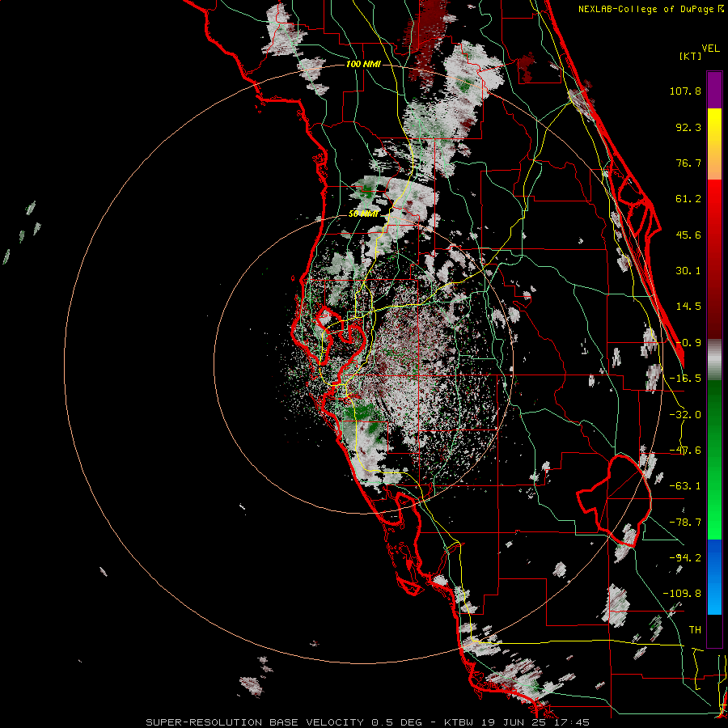Click the -63.1 velocity scale value
The width and height of the screenshot is (728, 728).
685,486
